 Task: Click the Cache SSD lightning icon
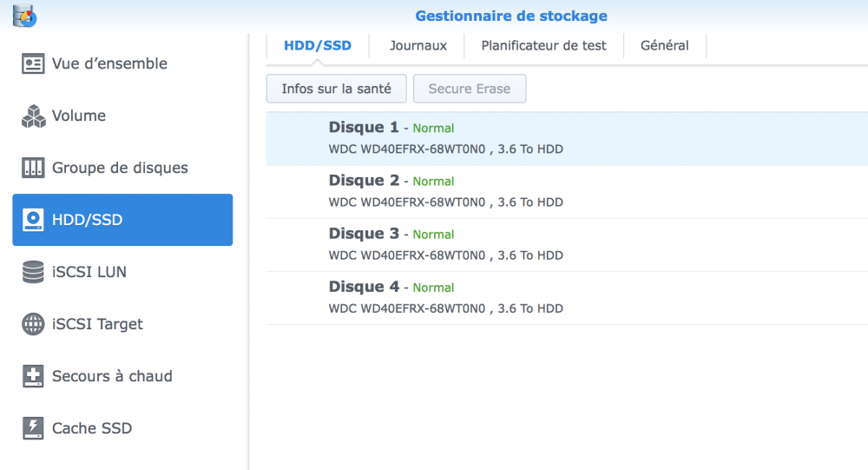33,428
